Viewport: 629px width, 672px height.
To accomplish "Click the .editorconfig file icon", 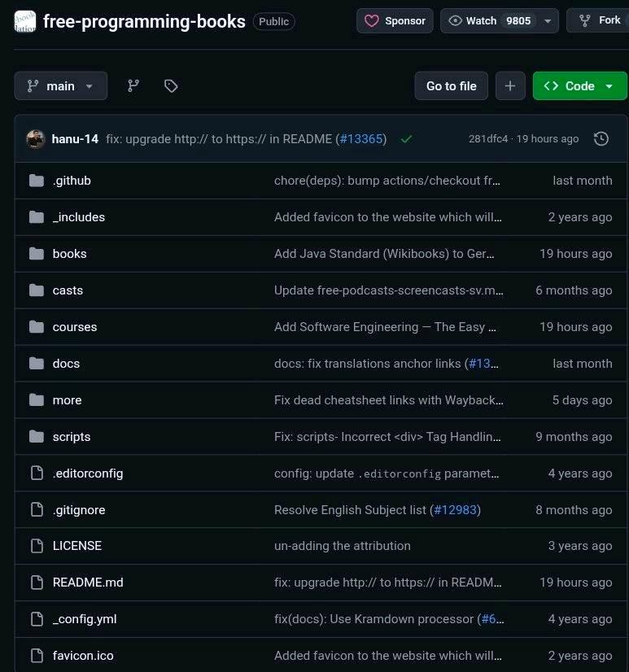I will (37, 473).
